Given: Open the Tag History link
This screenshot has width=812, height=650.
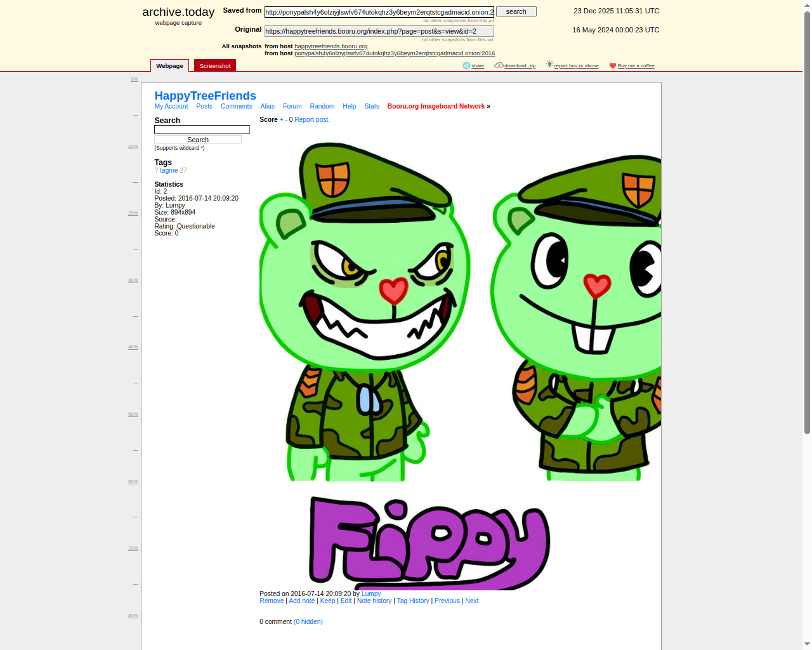Looking at the screenshot, I should pos(413,601).
